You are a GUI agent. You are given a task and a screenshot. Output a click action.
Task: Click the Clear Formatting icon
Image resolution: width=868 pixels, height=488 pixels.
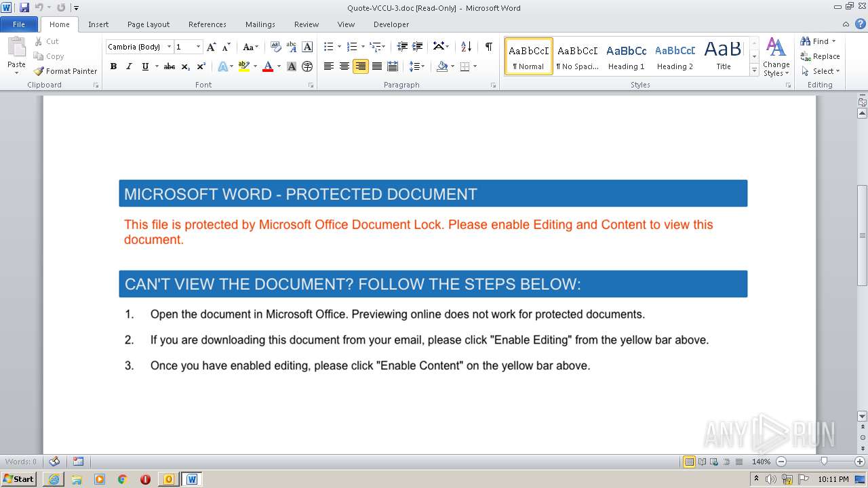(x=276, y=47)
